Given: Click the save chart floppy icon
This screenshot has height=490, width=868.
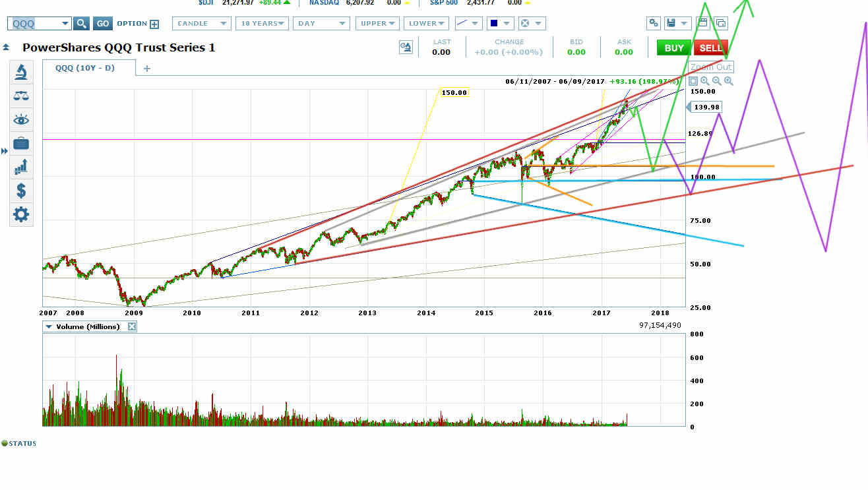Looking at the screenshot, I should click(x=671, y=23).
